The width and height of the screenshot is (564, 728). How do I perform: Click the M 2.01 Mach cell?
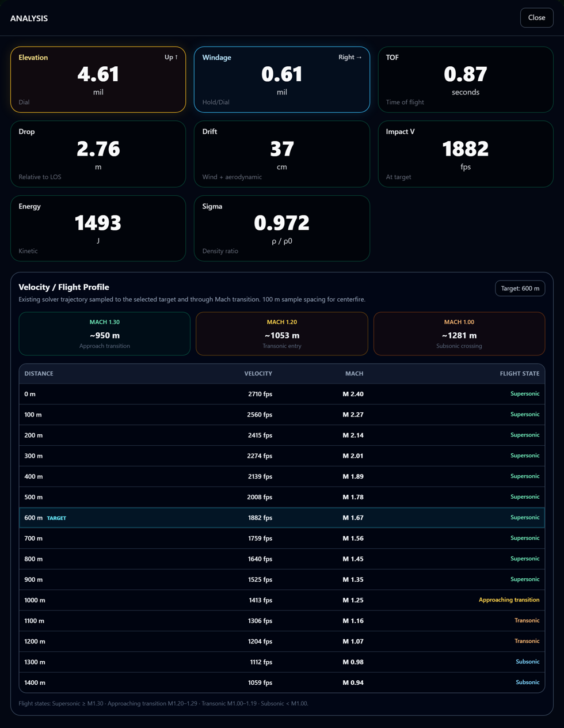point(353,456)
